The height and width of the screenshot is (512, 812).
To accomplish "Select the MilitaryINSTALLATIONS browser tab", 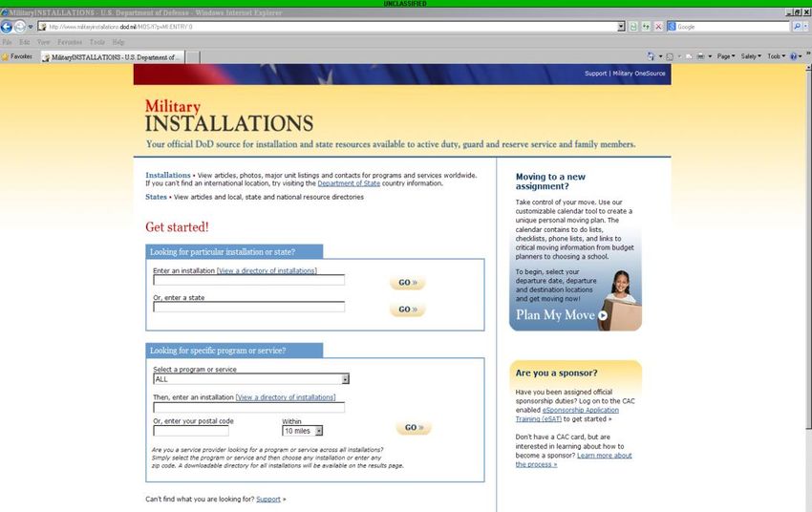I will click(113, 57).
